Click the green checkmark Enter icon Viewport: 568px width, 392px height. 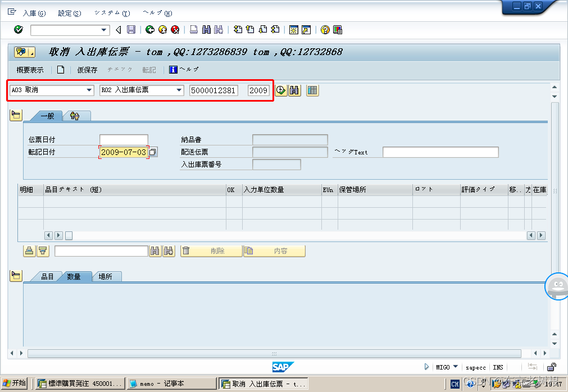[19, 30]
